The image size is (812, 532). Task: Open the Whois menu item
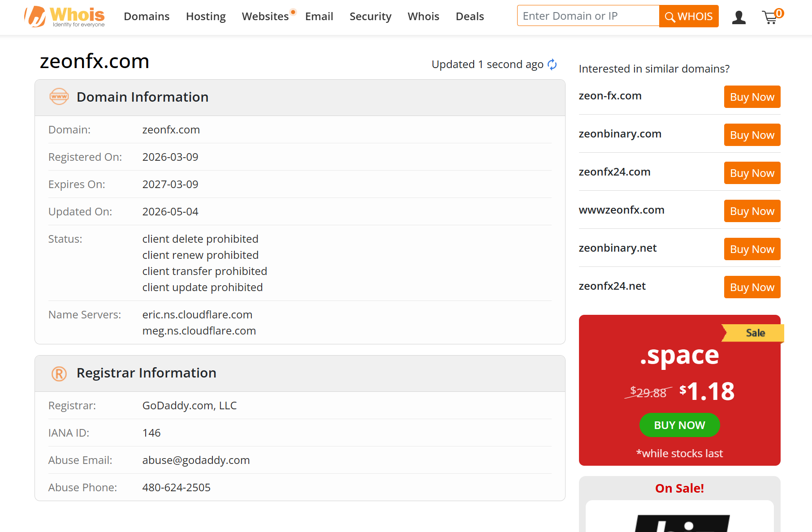click(x=423, y=17)
